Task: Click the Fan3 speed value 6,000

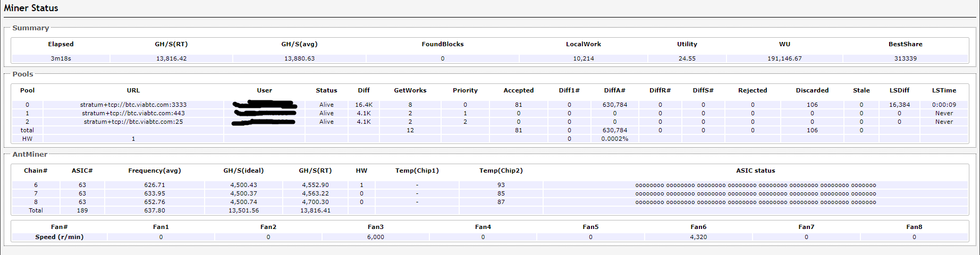Action: [x=375, y=237]
